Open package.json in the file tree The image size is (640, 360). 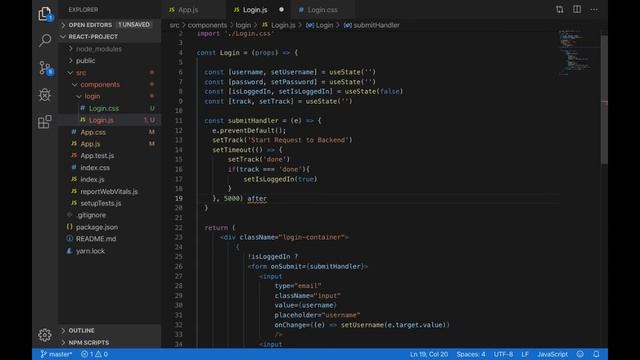coord(97,227)
